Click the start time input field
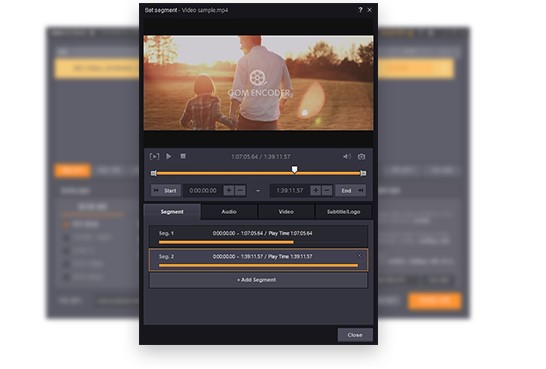This screenshot has width=546, height=369. (x=203, y=190)
